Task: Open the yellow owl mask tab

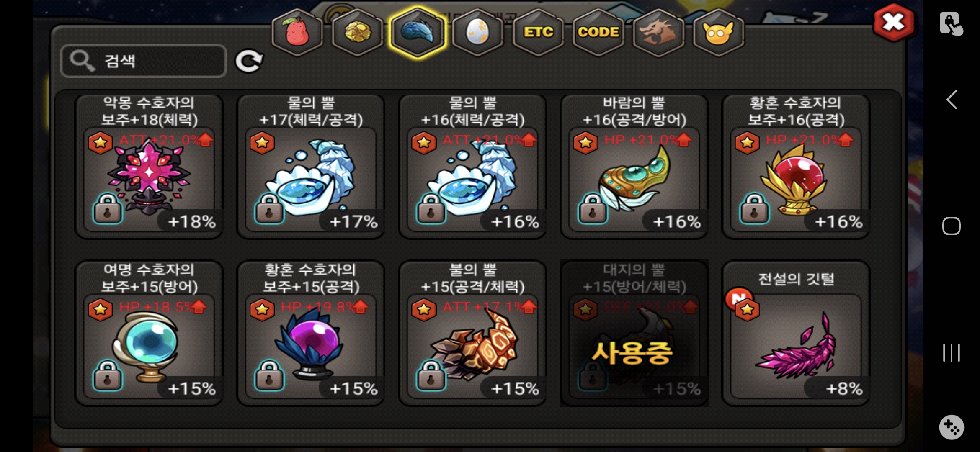Action: coord(718,32)
